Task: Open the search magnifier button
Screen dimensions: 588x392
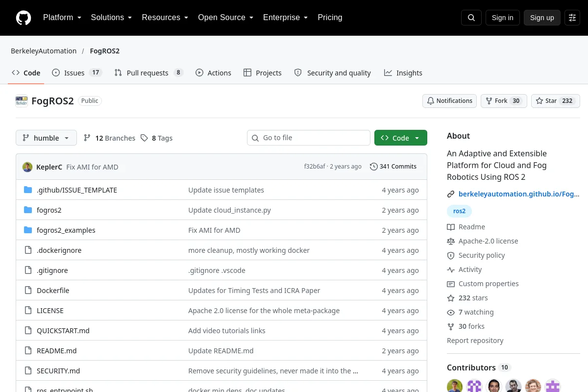Action: click(x=471, y=18)
